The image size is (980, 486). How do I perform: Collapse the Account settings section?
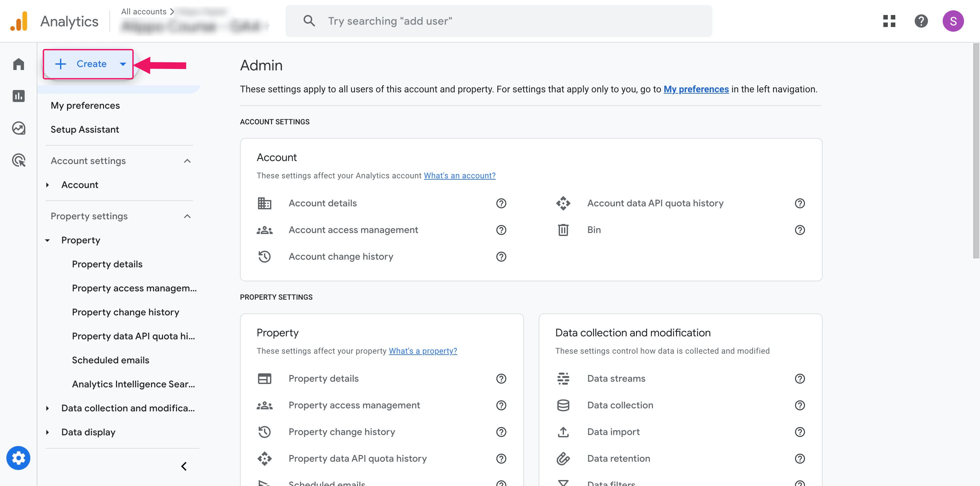(187, 161)
